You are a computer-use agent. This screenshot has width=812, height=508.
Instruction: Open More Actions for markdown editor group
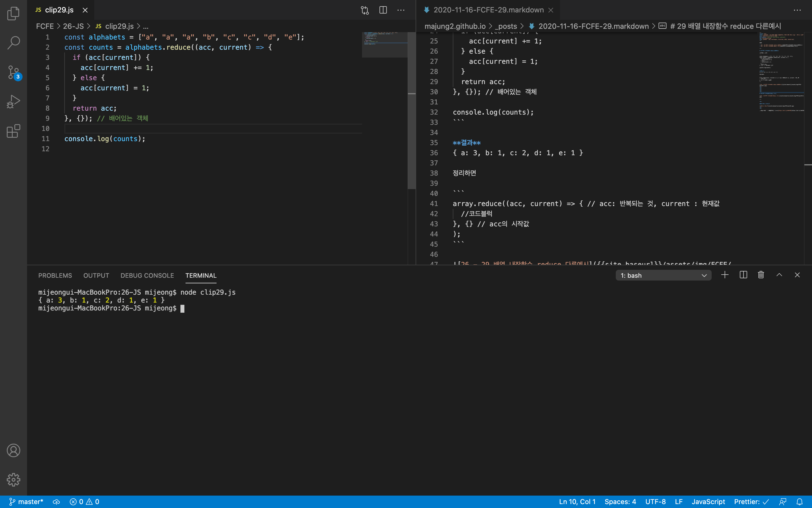click(797, 10)
